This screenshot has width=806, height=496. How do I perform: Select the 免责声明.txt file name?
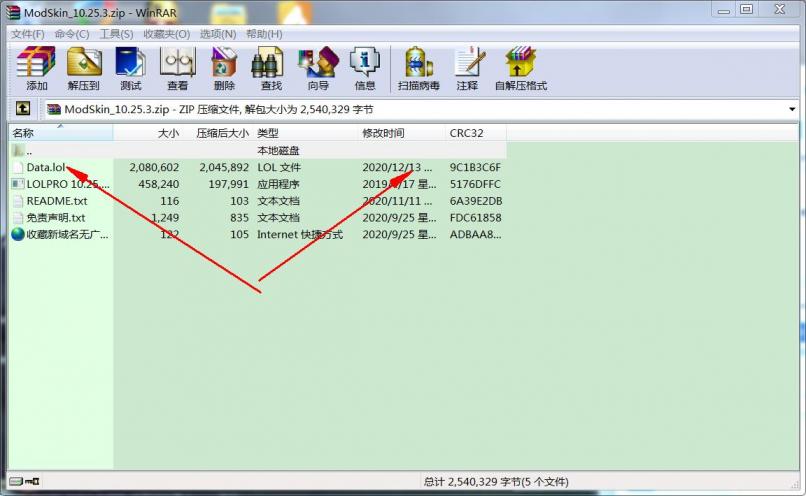(56, 218)
